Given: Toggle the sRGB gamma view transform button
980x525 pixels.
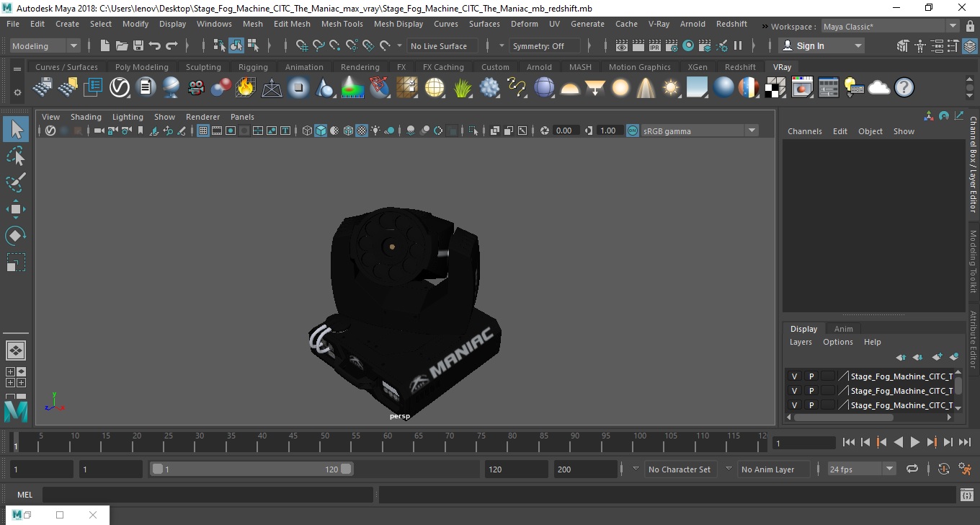Looking at the screenshot, I should 632,131.
